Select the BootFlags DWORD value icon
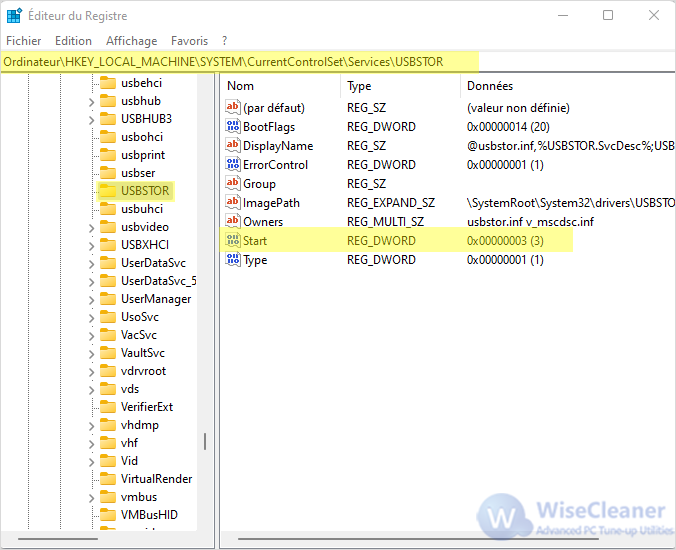Screen dimensions: 676x550 (233, 126)
